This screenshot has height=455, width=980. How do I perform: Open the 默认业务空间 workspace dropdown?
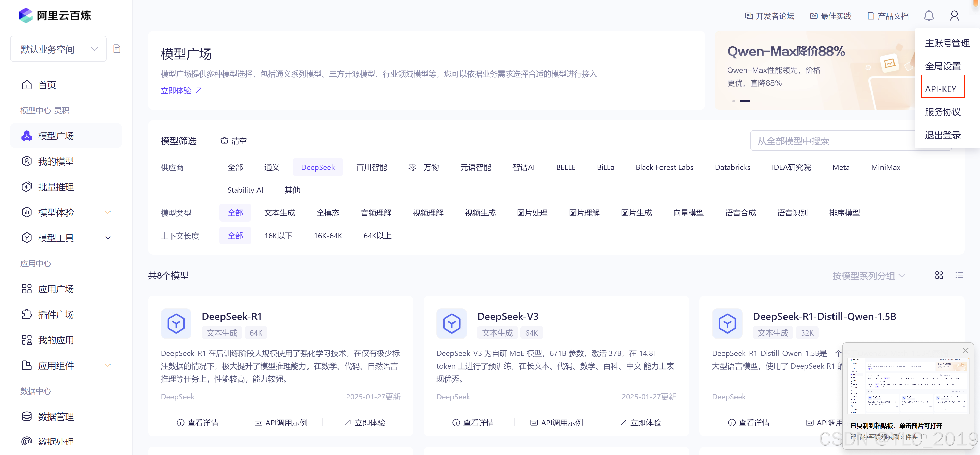58,49
